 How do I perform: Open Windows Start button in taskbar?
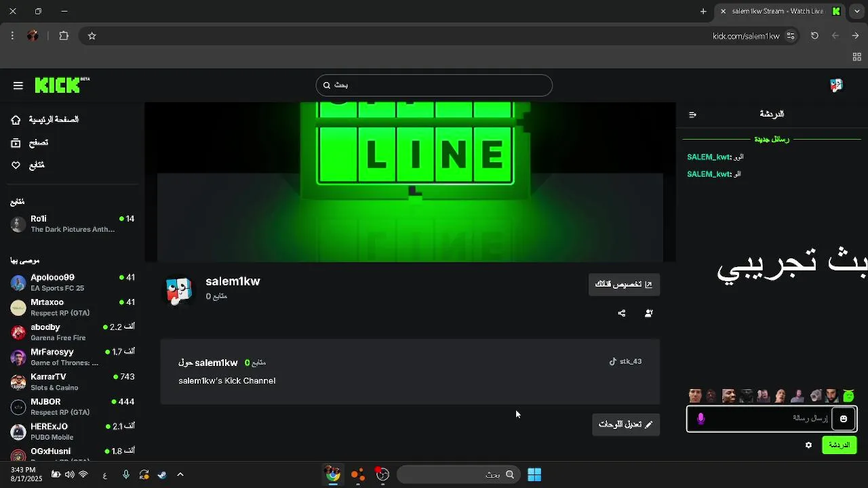click(534, 474)
